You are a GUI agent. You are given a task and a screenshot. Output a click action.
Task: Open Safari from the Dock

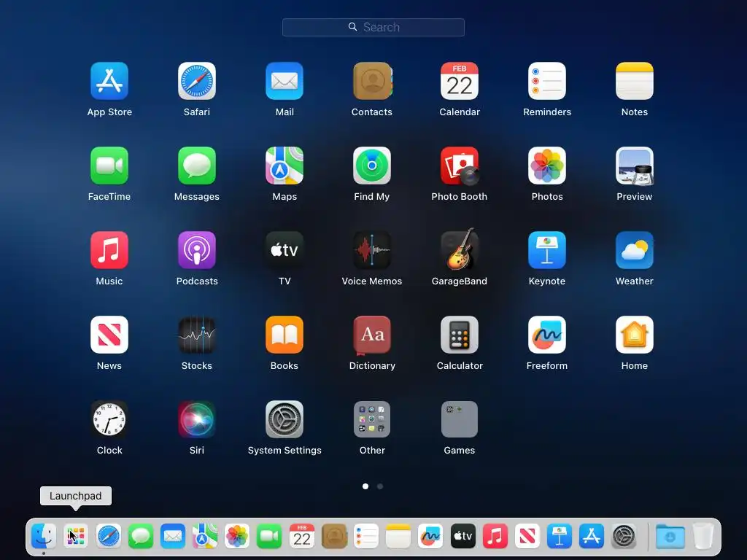tap(108, 536)
